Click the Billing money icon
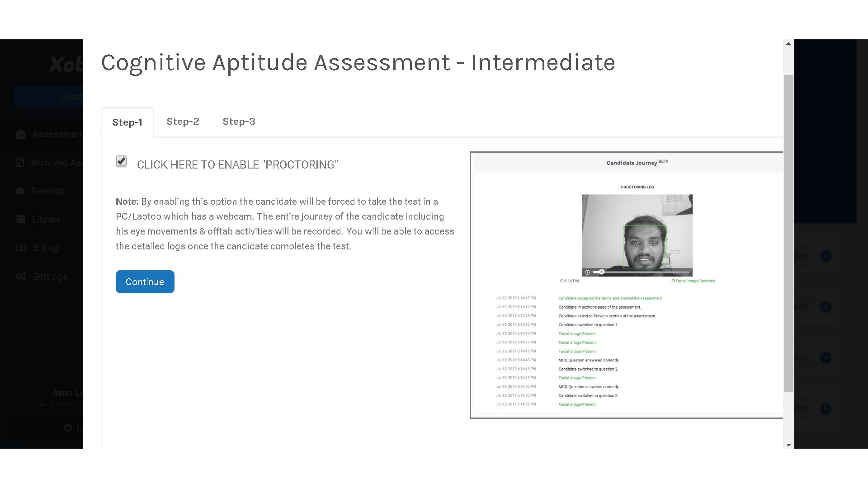 [21, 248]
